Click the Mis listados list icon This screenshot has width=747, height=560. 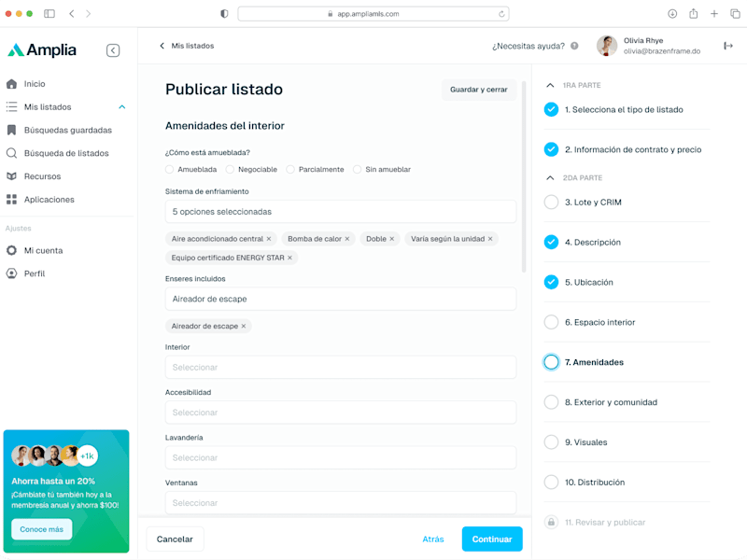[11, 106]
